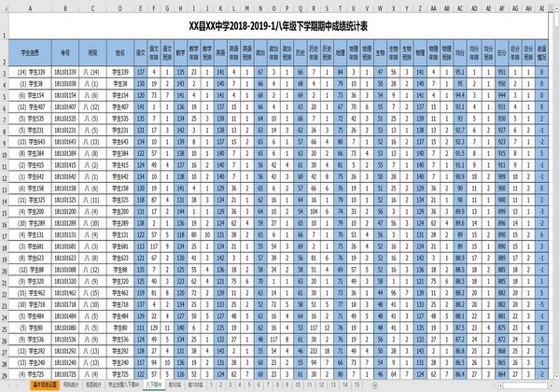560x392 pixels.
Task: Switch to the 同科统计 sheet tab
Action: [x=70, y=385]
